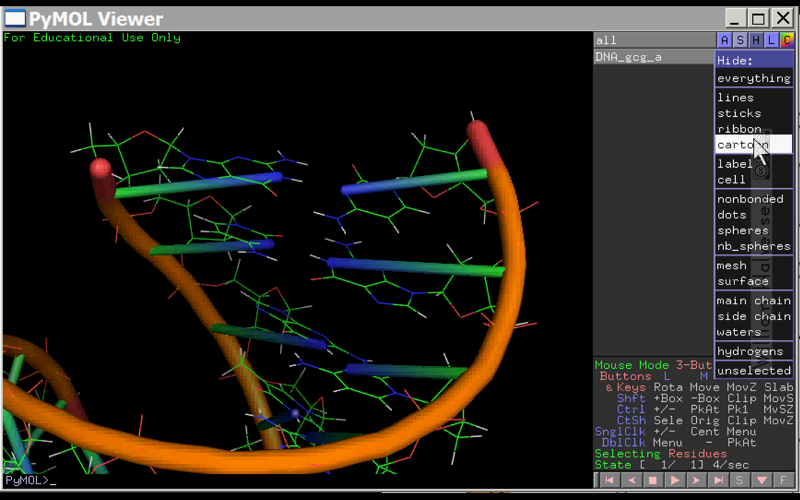Choose cartoon in the Hide menu
This screenshot has height=500, width=800.
[754, 145]
